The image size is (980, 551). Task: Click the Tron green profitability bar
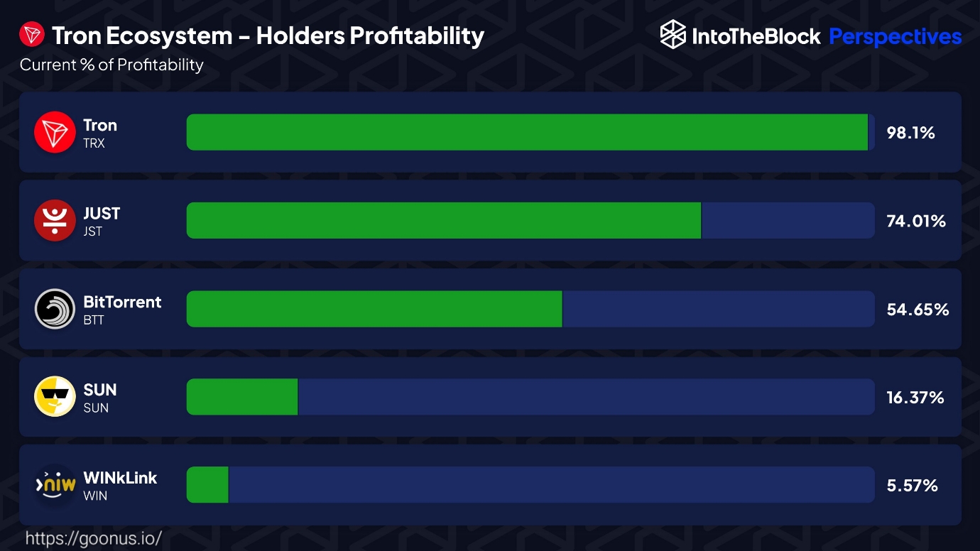tap(527, 132)
